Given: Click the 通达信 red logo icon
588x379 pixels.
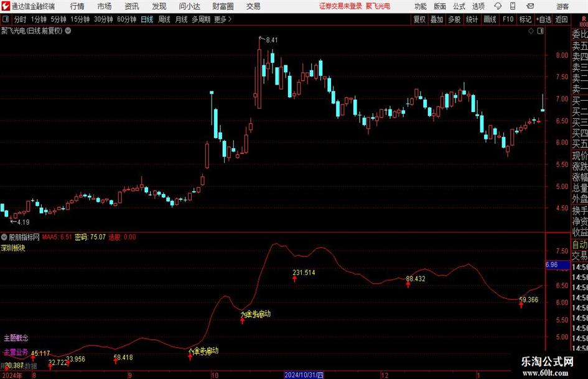Looking at the screenshot, I should [5, 6].
